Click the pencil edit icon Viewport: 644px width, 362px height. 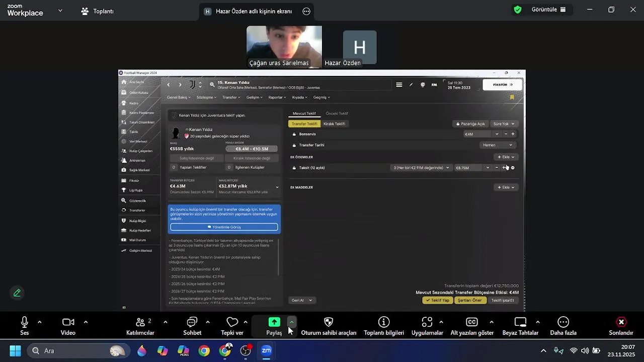click(411, 84)
